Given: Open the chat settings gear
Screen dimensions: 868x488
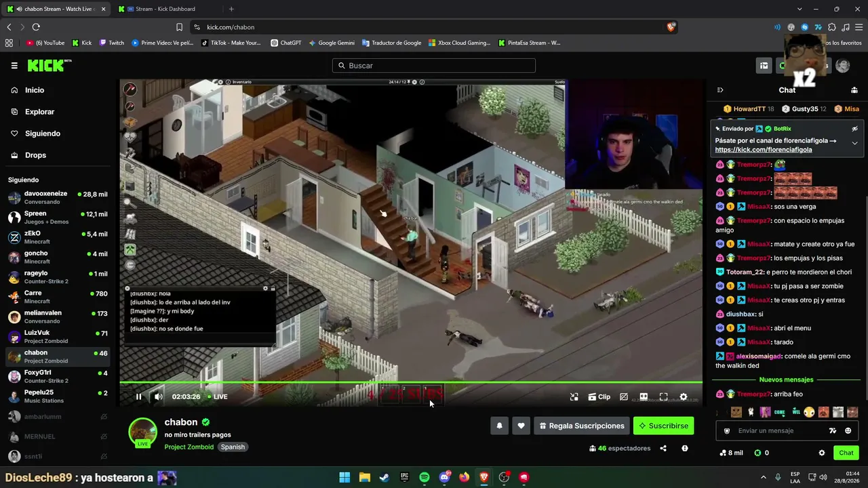Looking at the screenshot, I should coord(822,453).
